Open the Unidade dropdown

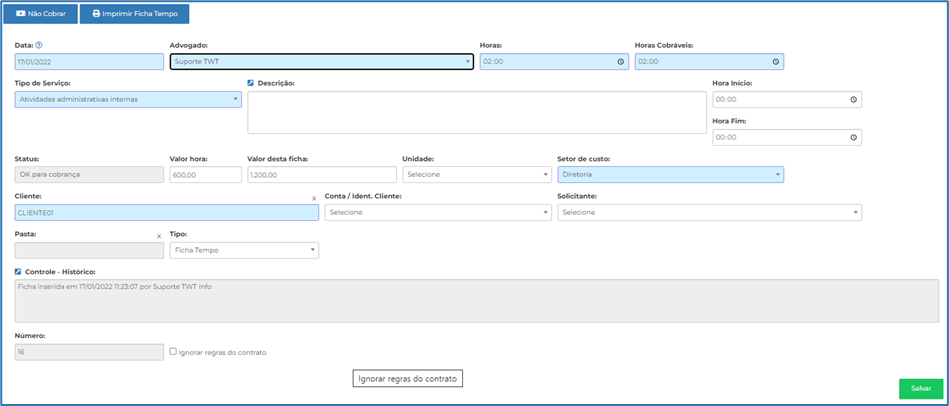476,174
